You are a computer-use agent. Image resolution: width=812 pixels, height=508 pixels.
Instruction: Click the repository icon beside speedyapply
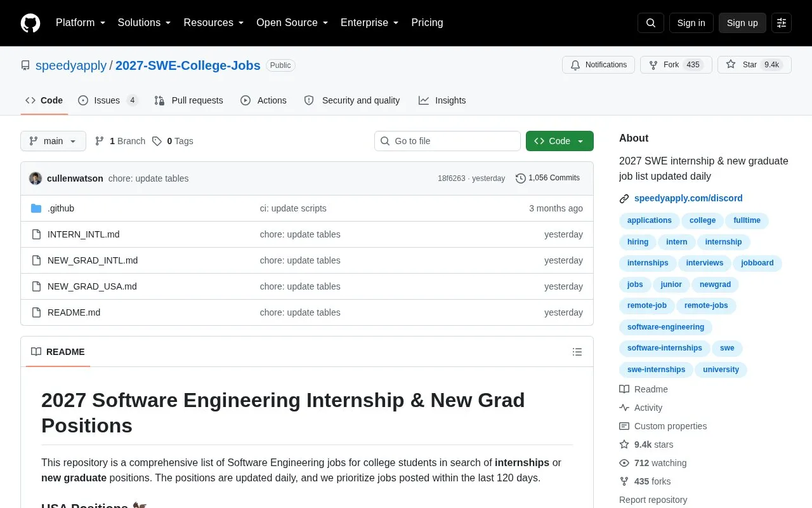point(25,65)
